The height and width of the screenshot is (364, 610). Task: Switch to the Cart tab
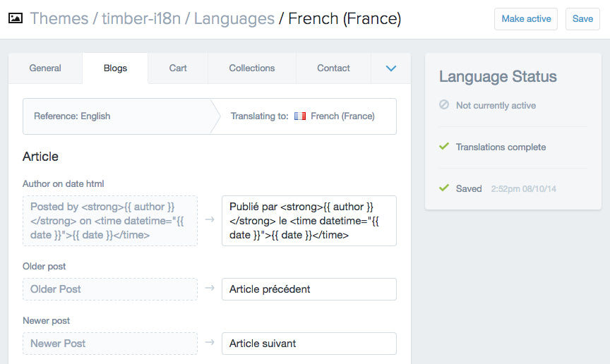click(x=178, y=68)
